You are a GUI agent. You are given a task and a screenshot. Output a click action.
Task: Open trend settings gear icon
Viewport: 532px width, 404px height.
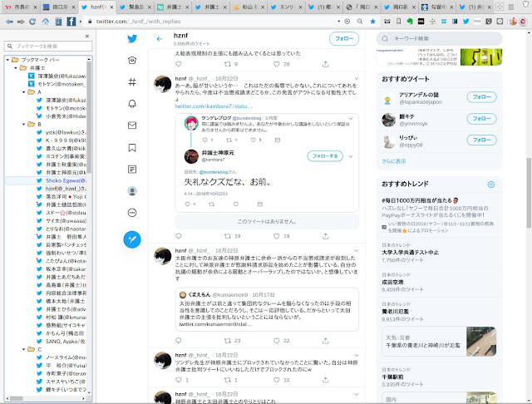coord(491,185)
